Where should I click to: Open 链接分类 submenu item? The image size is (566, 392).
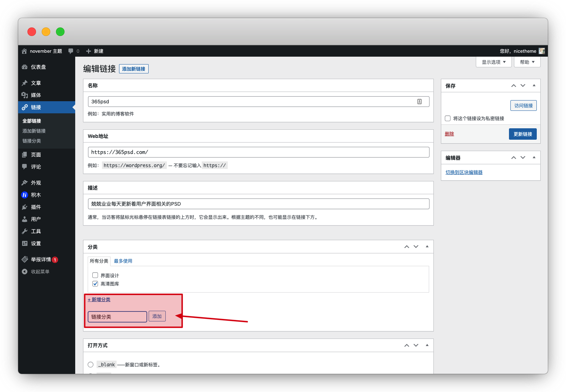click(32, 141)
